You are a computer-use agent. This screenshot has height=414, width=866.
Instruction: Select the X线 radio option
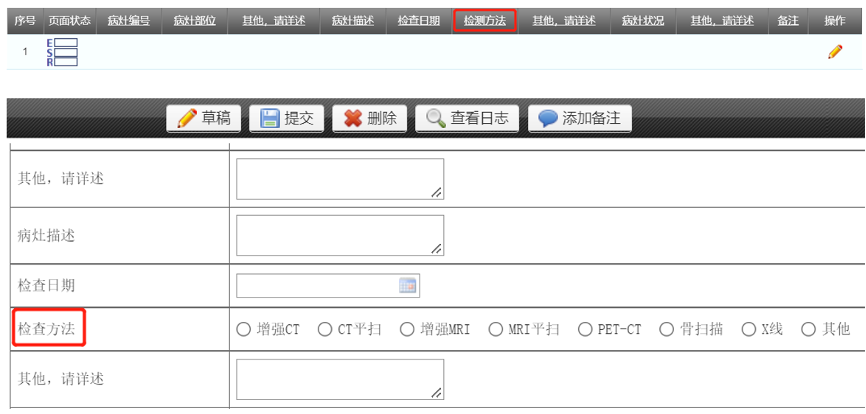point(748,330)
